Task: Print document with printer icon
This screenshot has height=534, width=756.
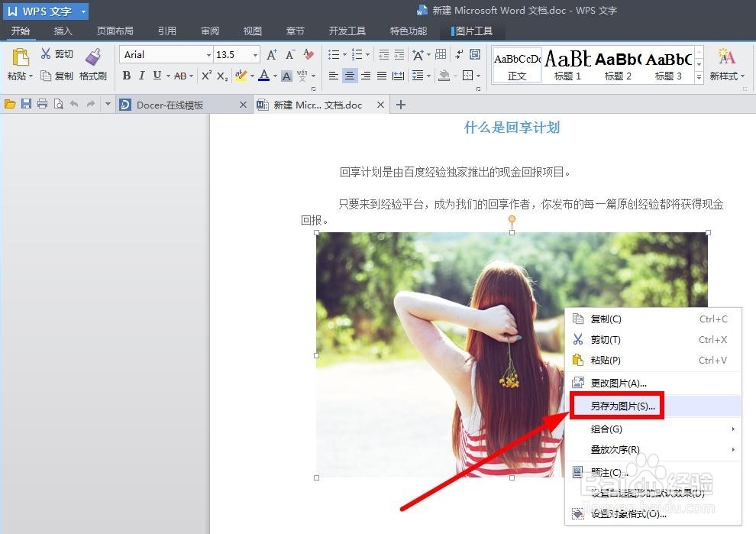Action: click(43, 104)
